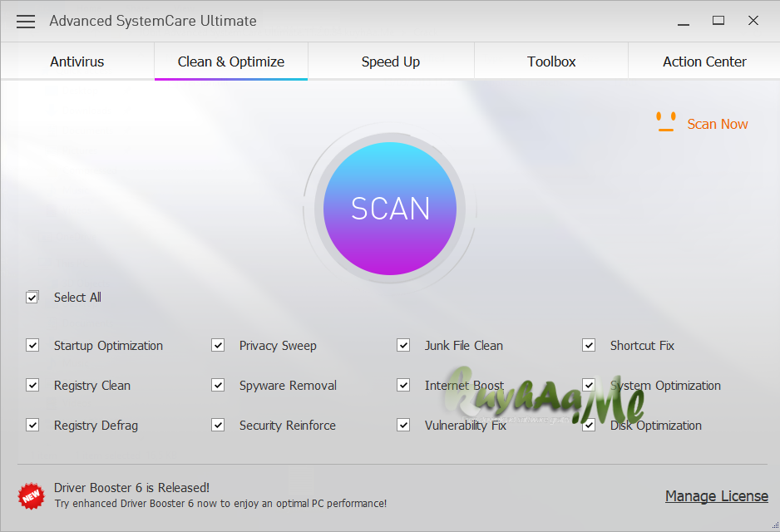Open the Speed Up tab
780x532 pixels.
click(x=391, y=62)
